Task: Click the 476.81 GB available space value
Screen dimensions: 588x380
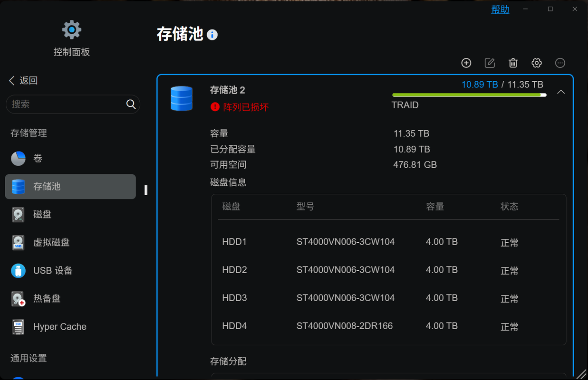Action: [415, 165]
